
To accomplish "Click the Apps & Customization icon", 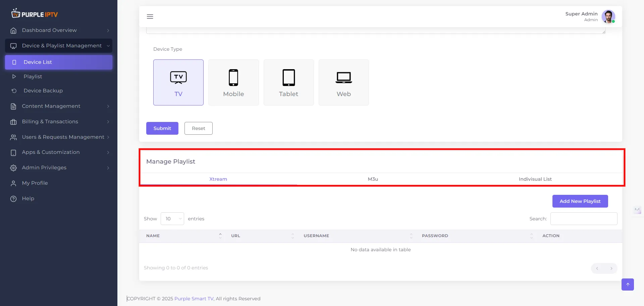I will click(13, 152).
